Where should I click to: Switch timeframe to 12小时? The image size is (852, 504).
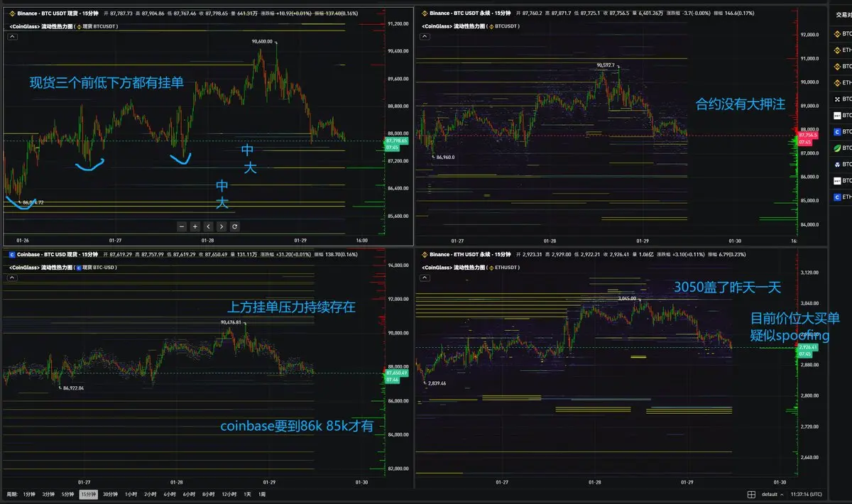click(229, 494)
